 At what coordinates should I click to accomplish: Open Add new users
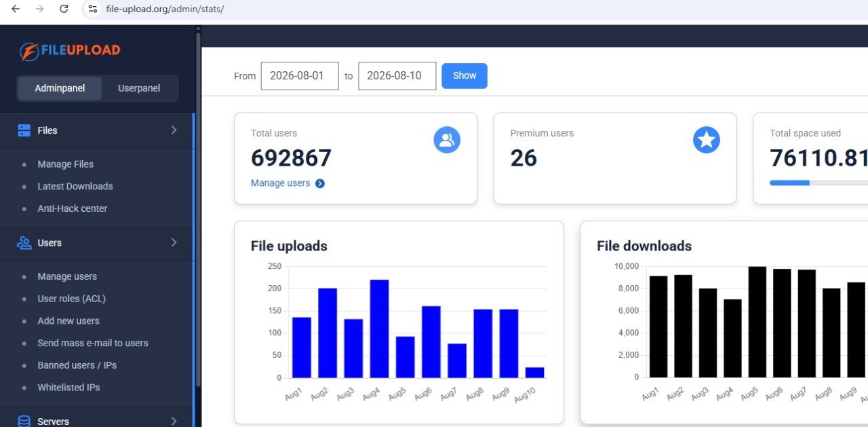68,321
